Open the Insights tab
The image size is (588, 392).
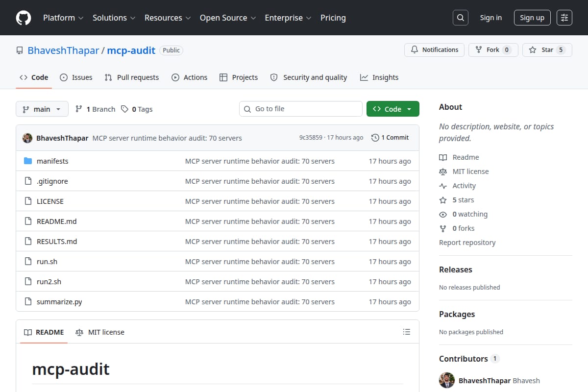coord(379,77)
